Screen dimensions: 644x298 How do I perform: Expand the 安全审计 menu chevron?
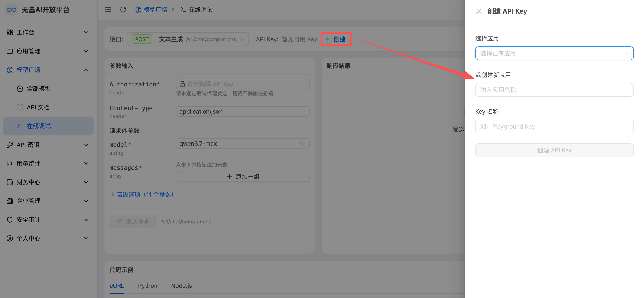[86, 220]
